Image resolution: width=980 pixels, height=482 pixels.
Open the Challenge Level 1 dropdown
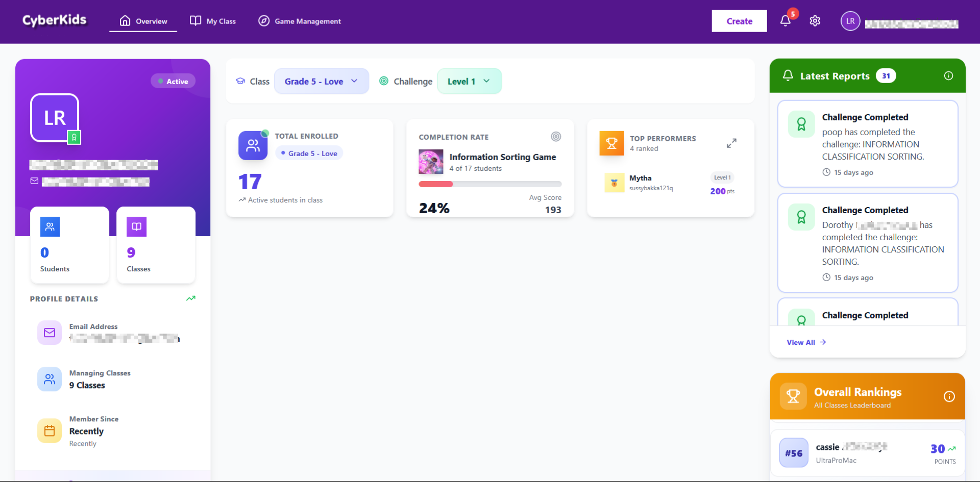point(469,81)
